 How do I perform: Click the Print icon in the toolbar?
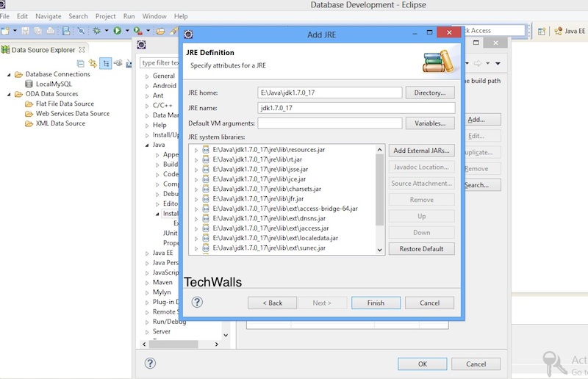tap(51, 31)
